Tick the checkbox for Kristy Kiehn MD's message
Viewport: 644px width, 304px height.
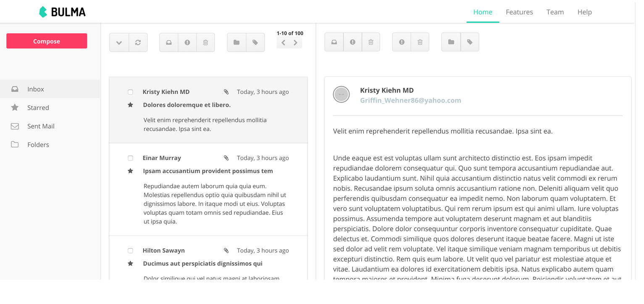point(130,92)
